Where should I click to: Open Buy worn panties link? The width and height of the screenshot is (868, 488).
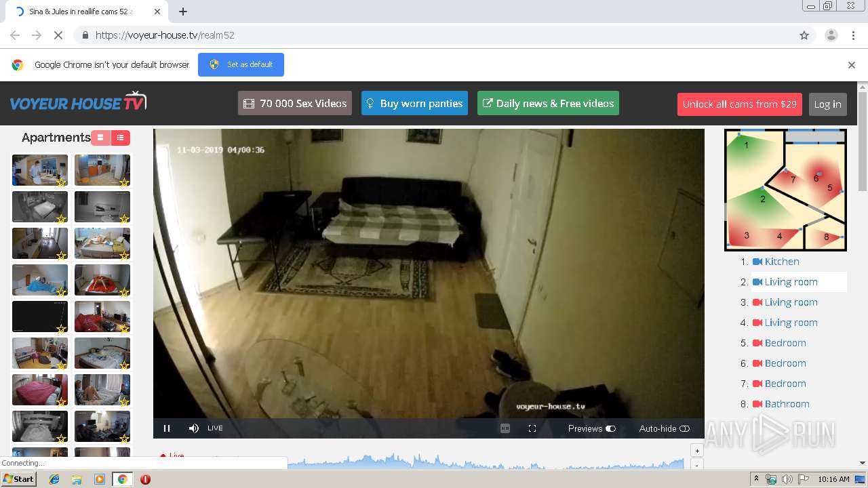pos(414,103)
